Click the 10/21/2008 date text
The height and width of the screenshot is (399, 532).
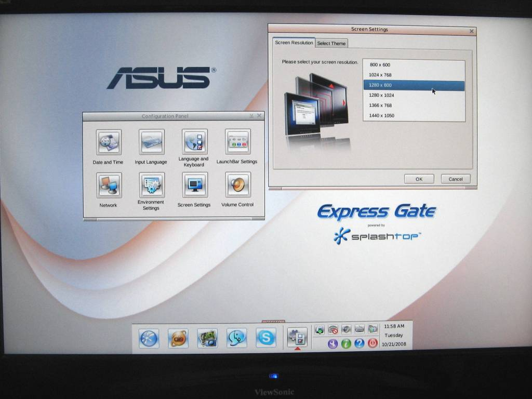pyautogui.click(x=394, y=344)
